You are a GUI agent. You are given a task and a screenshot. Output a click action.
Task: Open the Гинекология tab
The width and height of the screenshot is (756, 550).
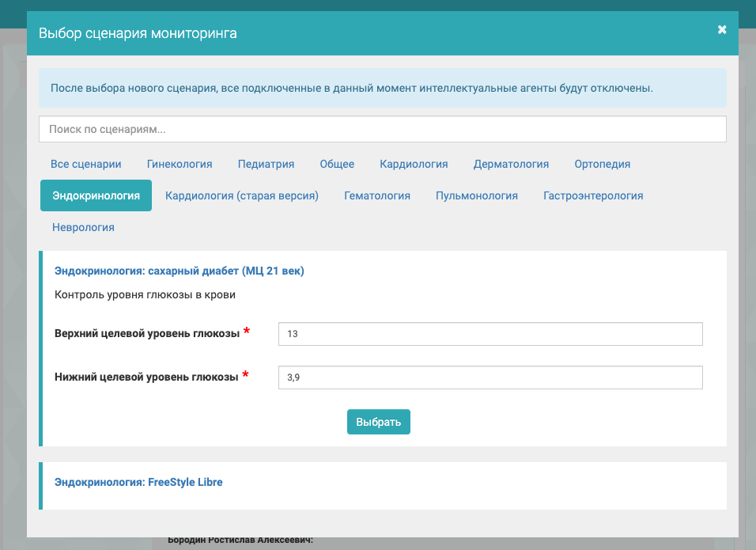tap(180, 164)
